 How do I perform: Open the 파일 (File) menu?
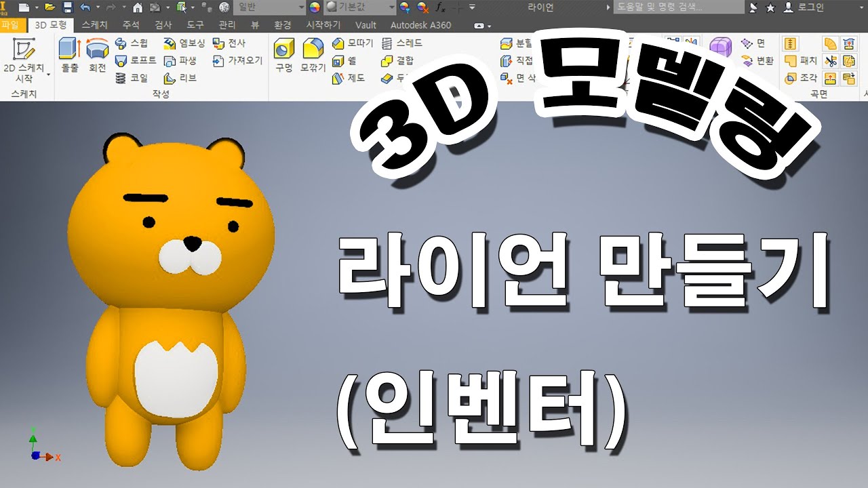10,25
